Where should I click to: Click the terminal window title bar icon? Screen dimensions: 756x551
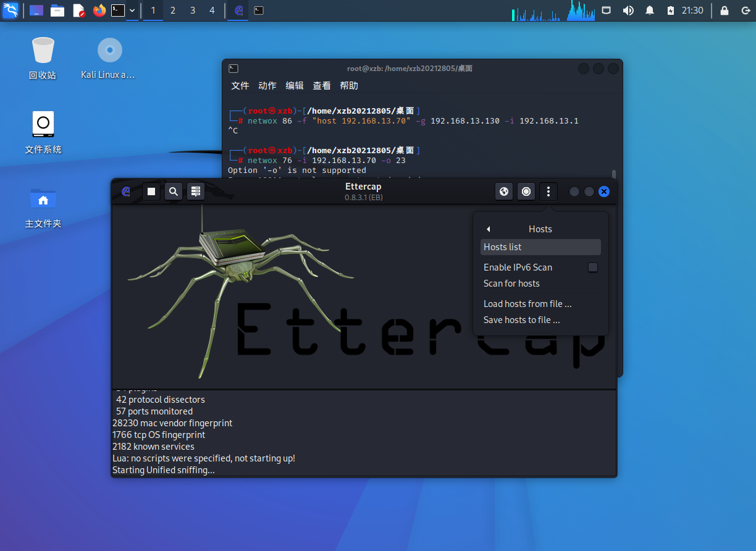[233, 69]
